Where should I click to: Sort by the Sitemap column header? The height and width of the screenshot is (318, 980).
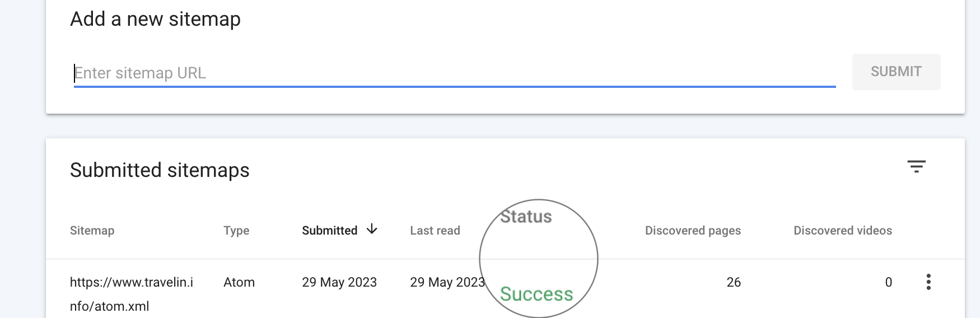(x=92, y=231)
